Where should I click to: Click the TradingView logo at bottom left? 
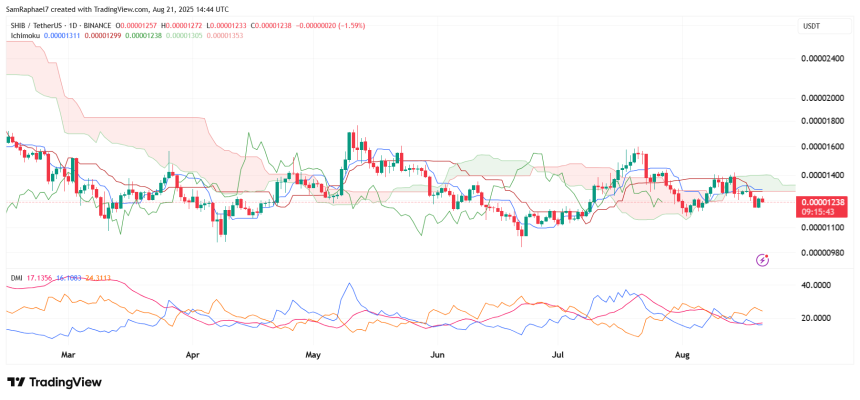[56, 381]
